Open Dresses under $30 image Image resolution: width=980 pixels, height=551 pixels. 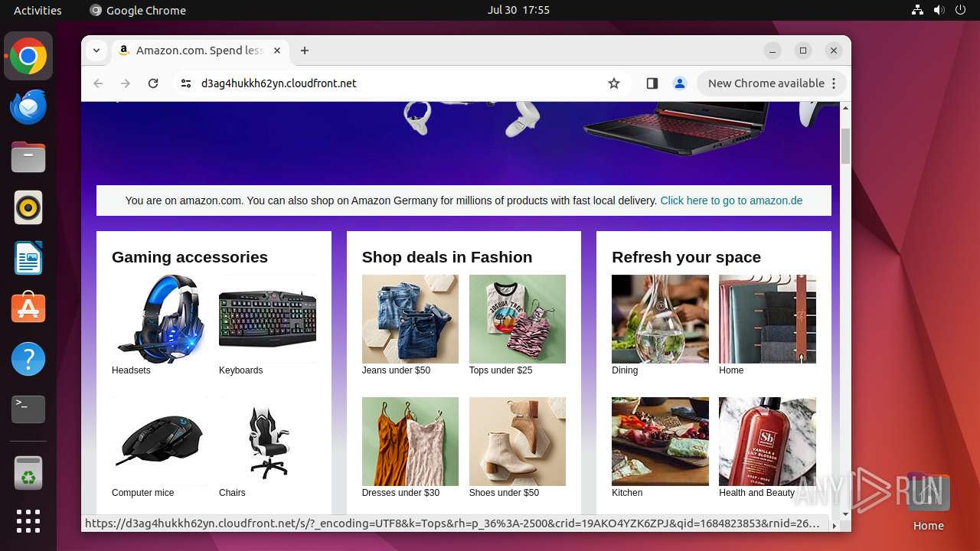(x=410, y=442)
